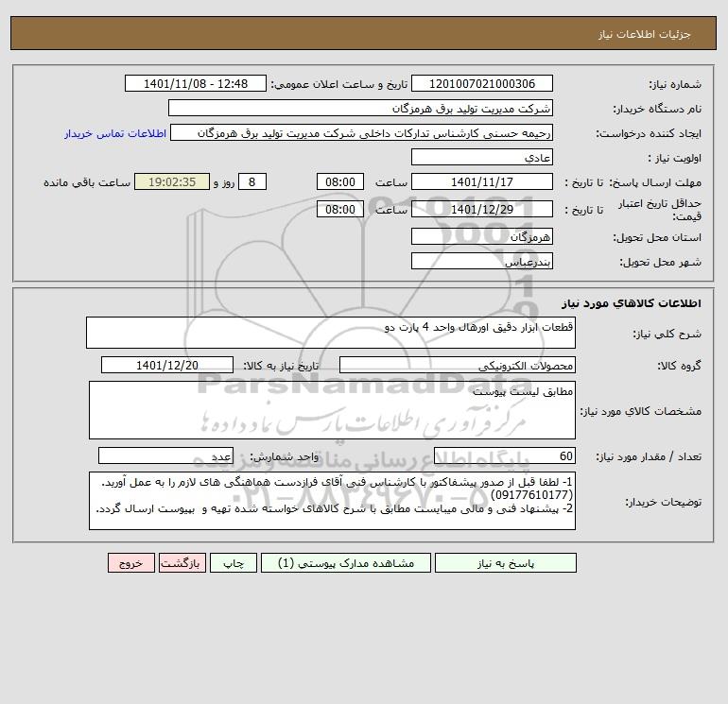Screen dimensions: 728x704
Task: Click the label 'نام دستگاه خریدار:'
Action: 657,109
